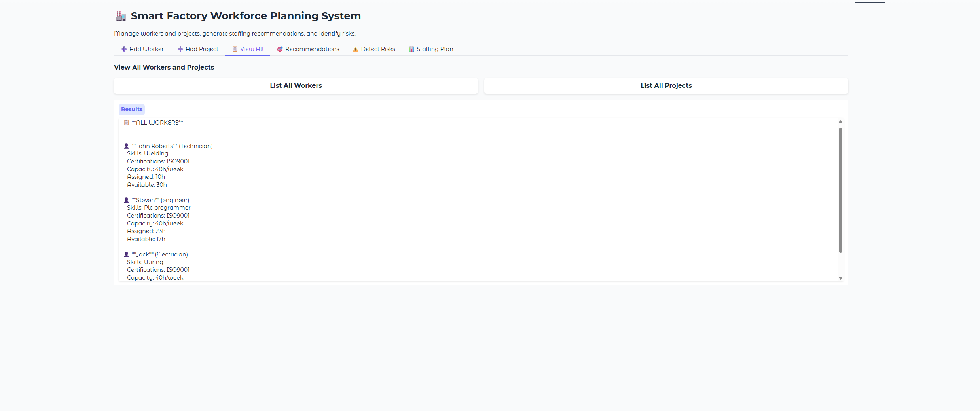Screen dimensions: 980x411
Task: Select the View All tab
Action: point(248,49)
